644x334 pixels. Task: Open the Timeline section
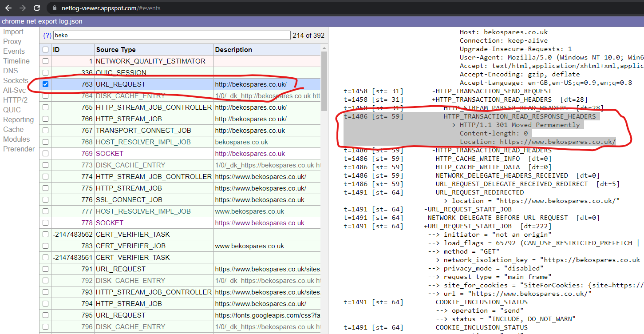pyautogui.click(x=16, y=61)
